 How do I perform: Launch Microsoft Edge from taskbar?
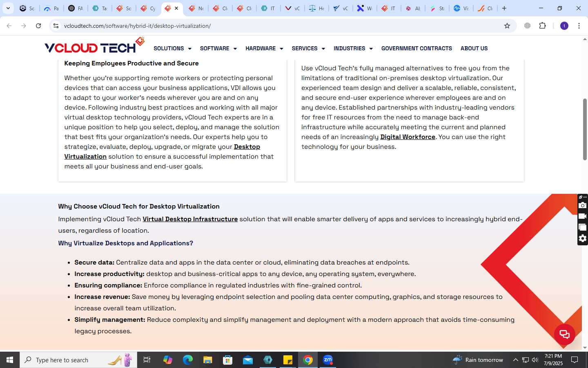click(188, 360)
